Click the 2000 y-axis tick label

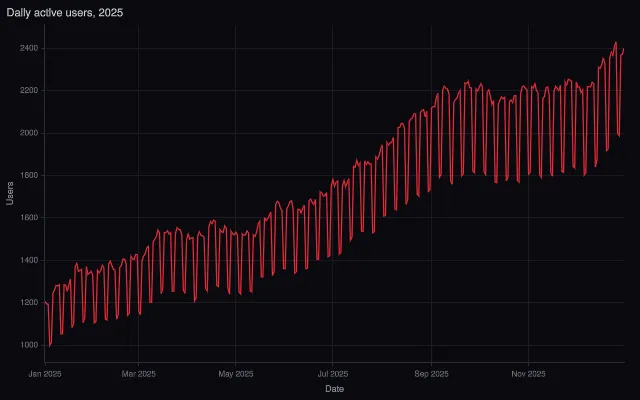(x=29, y=133)
